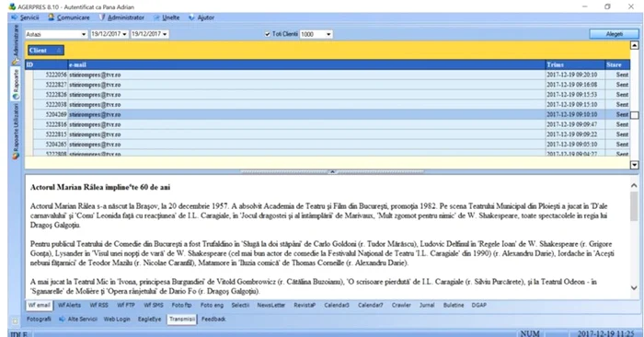The image size is (644, 337).
Task: Click the Administrare sidebar key icon
Action: (x=16, y=62)
